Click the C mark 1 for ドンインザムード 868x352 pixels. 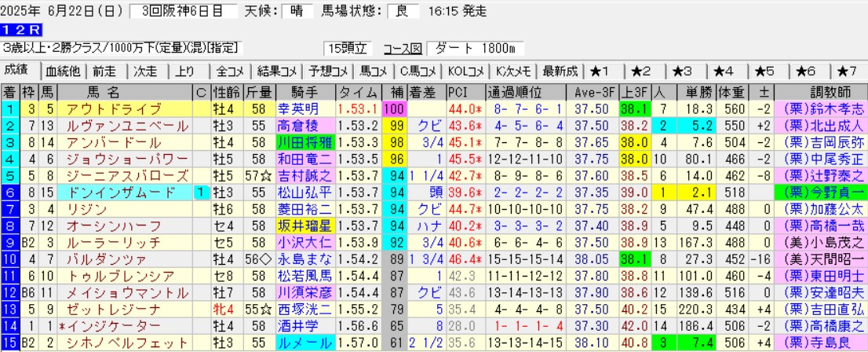pyautogui.click(x=201, y=192)
